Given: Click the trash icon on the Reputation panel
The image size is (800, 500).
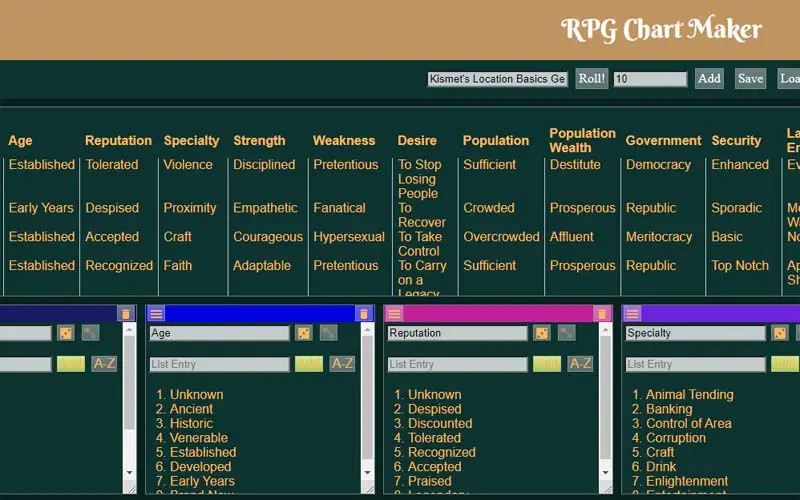Looking at the screenshot, I should pos(602,314).
